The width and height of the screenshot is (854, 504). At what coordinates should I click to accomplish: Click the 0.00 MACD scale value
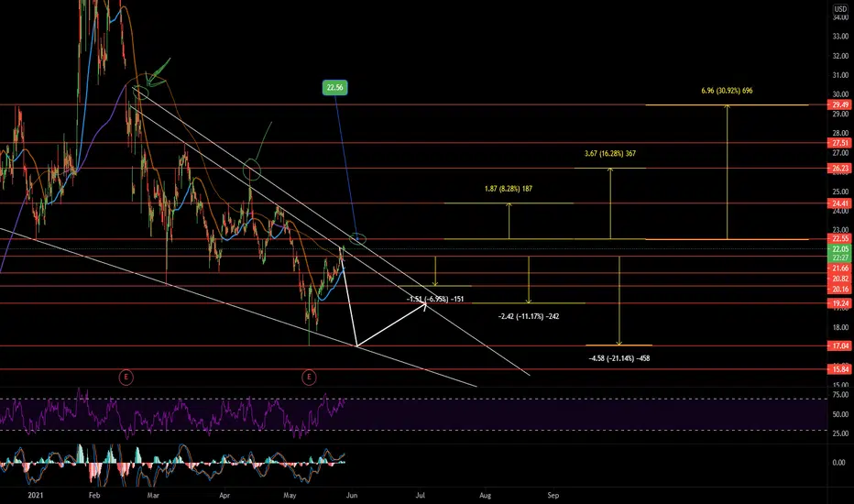pos(839,462)
